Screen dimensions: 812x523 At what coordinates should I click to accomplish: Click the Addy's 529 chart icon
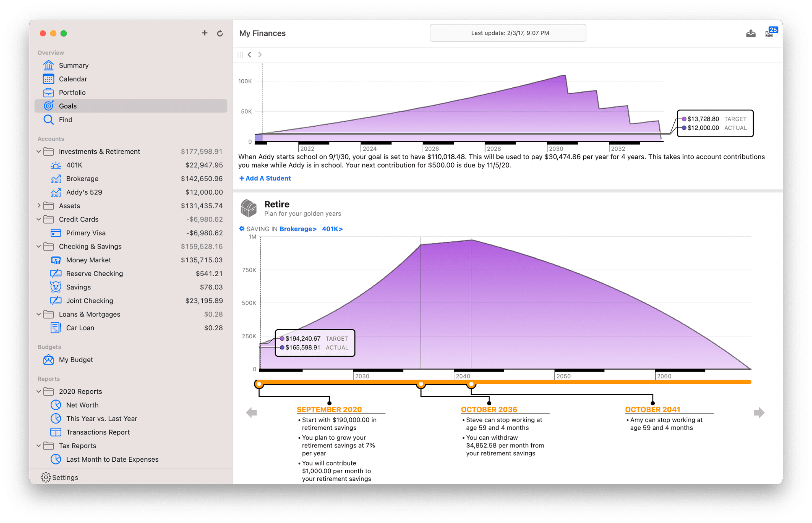(x=56, y=192)
